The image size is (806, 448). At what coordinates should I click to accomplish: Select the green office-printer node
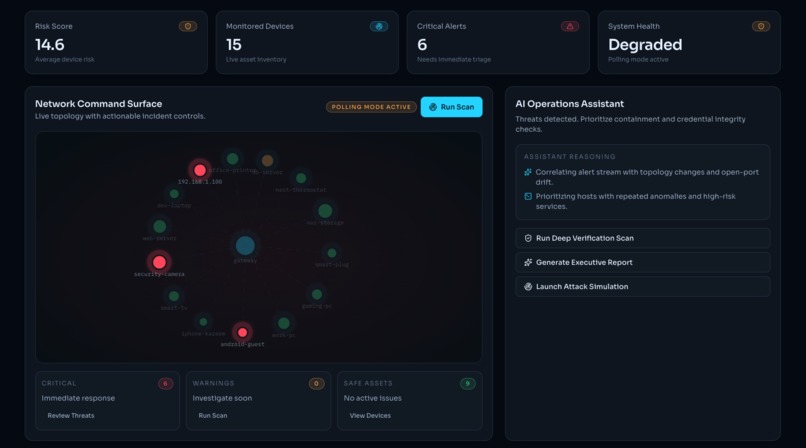(x=232, y=159)
